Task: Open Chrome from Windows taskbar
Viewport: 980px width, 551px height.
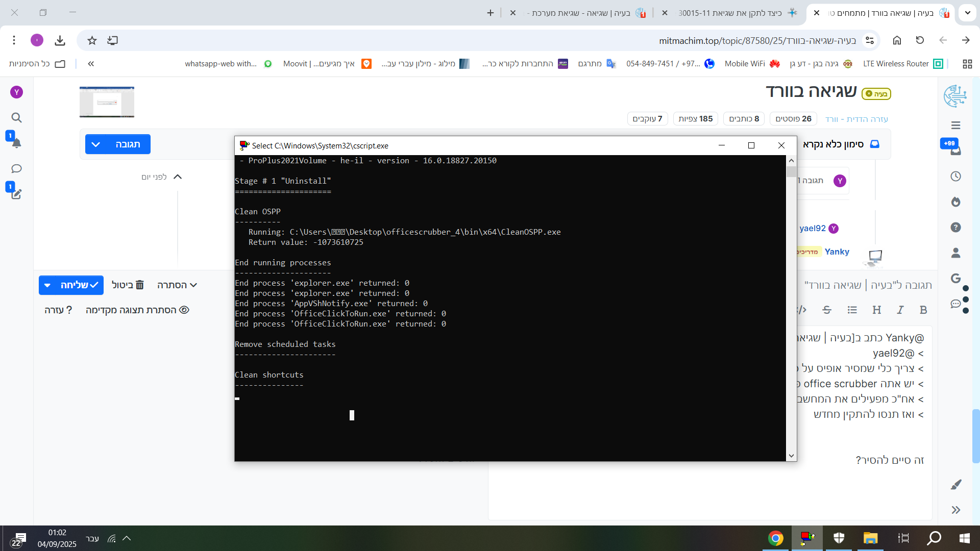Action: [x=775, y=538]
